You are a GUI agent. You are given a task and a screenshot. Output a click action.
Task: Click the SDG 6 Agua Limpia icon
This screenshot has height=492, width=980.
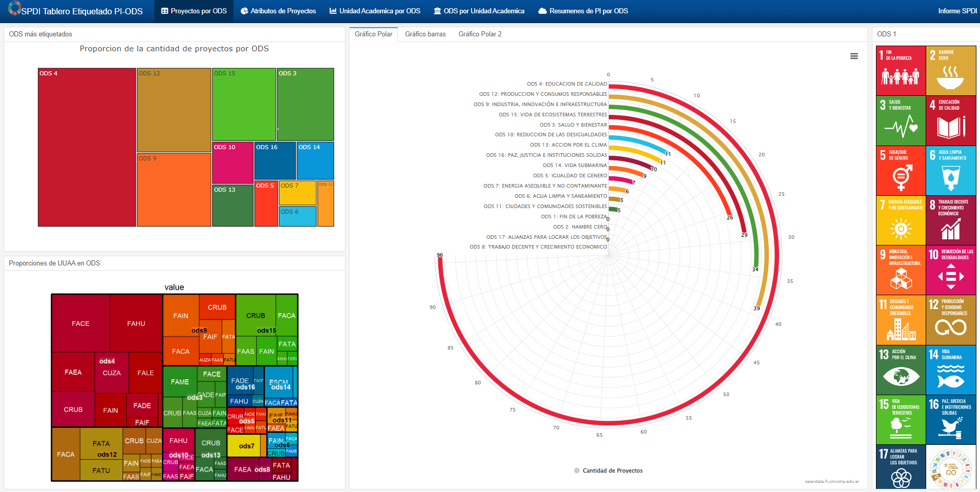point(951,171)
